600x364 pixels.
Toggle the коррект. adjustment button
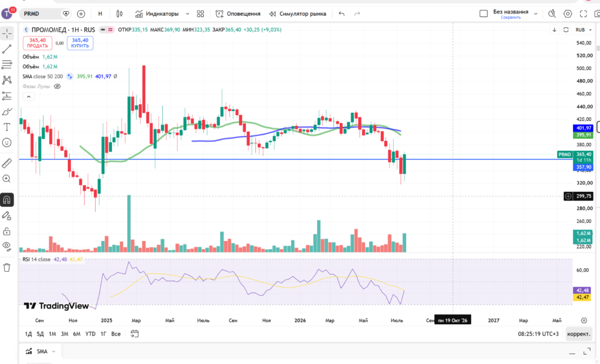(578, 334)
